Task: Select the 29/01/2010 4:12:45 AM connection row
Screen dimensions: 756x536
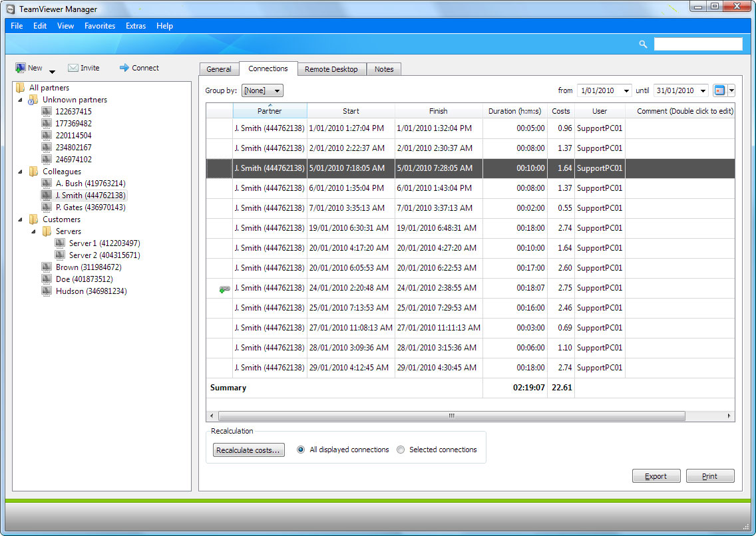Action: click(470, 368)
